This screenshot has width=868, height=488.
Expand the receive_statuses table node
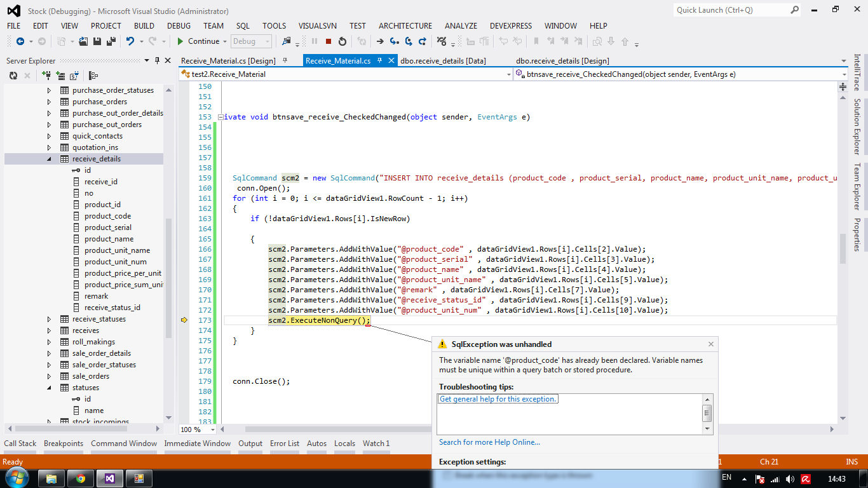50,319
